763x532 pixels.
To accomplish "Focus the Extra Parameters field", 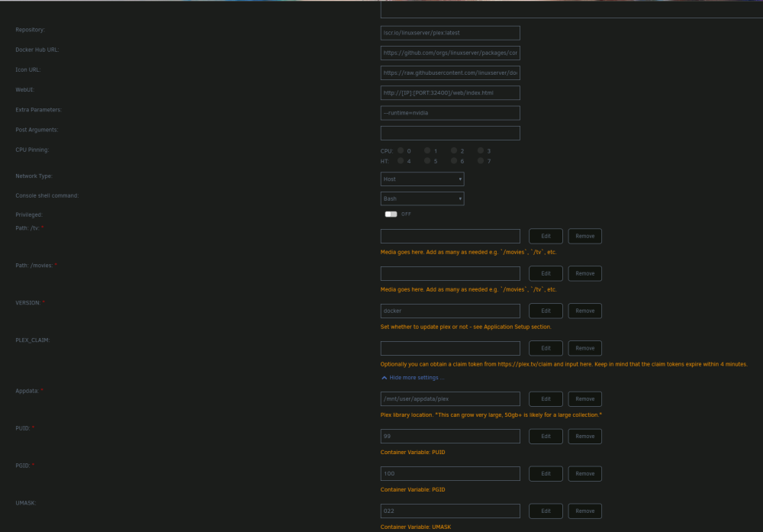I will click(450, 113).
